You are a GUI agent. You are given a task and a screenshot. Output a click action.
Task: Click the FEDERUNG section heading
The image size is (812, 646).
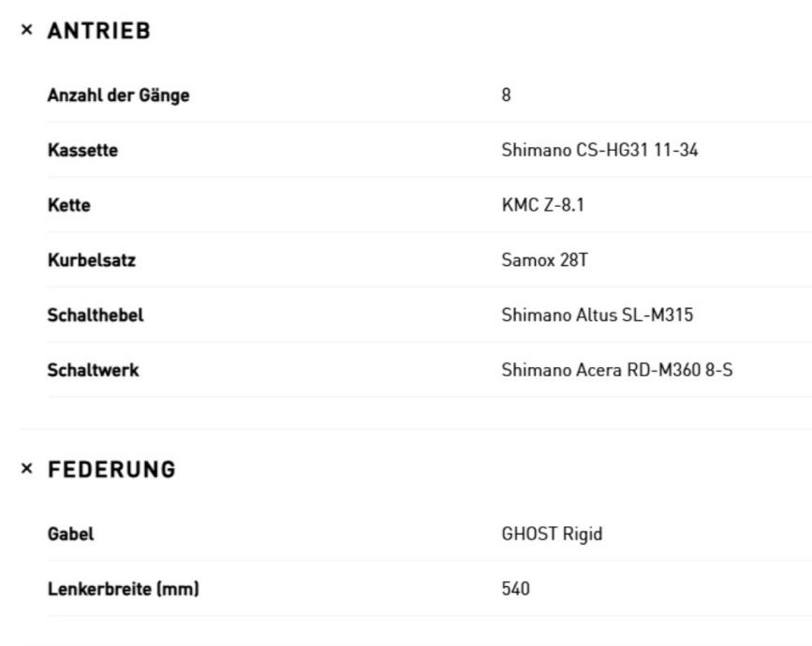point(111,470)
